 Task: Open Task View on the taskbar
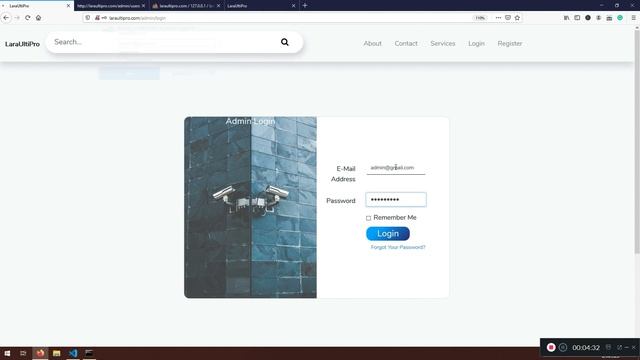pos(23,353)
